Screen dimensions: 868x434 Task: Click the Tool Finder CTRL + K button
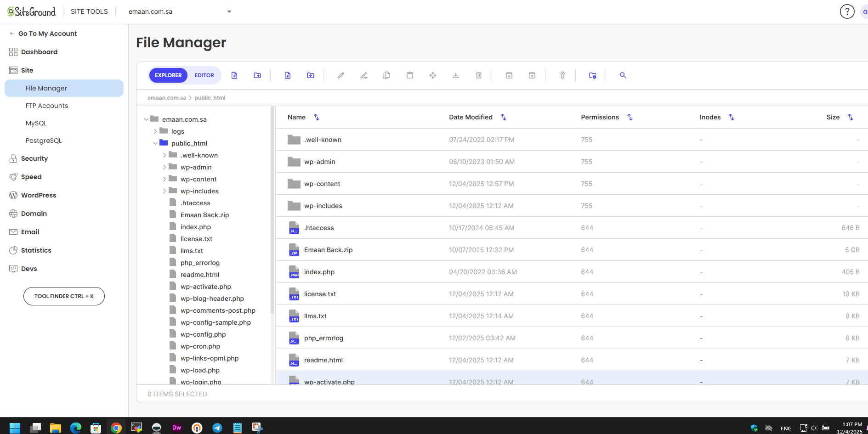(x=64, y=296)
